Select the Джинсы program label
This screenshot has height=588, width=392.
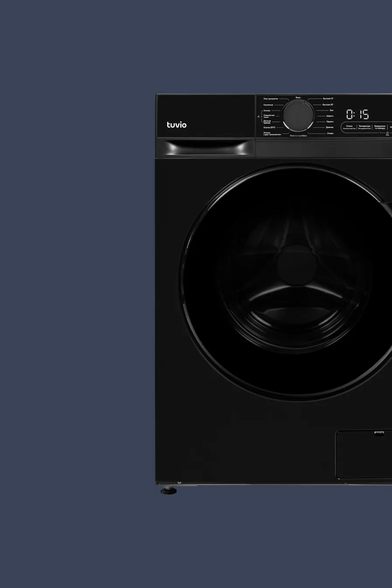(x=329, y=127)
